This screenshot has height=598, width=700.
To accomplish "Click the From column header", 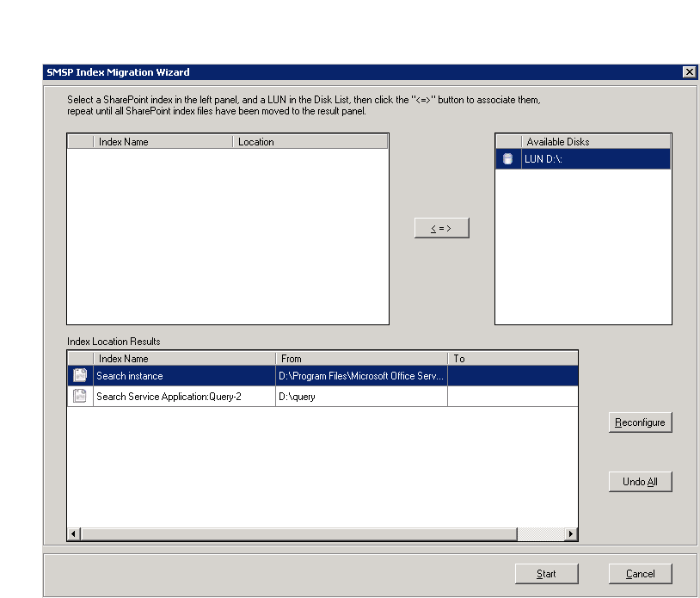I will click(361, 359).
